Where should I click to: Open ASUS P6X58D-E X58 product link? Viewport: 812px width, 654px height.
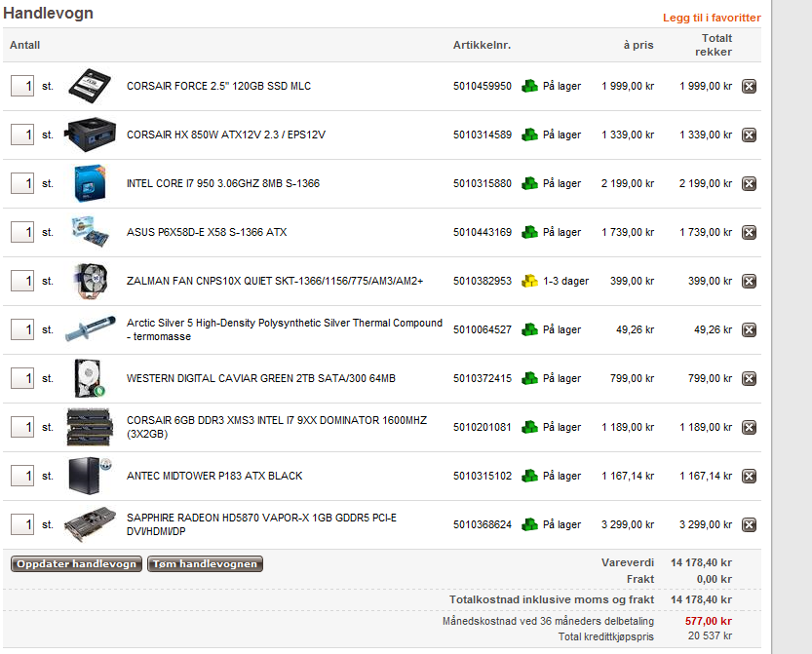coord(207,232)
